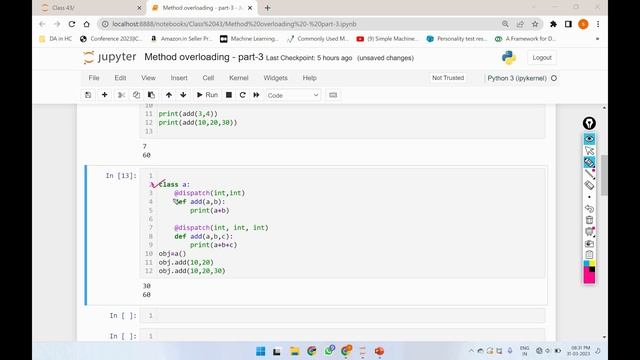The image size is (640, 360).
Task: Move selected cell up arrow icon
Action: 169,95
